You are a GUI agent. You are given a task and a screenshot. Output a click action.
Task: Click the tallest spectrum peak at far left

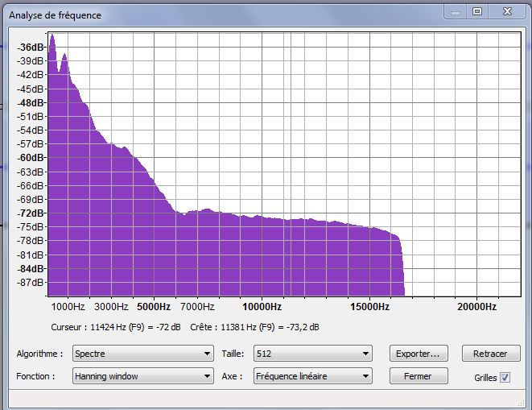click(52, 37)
